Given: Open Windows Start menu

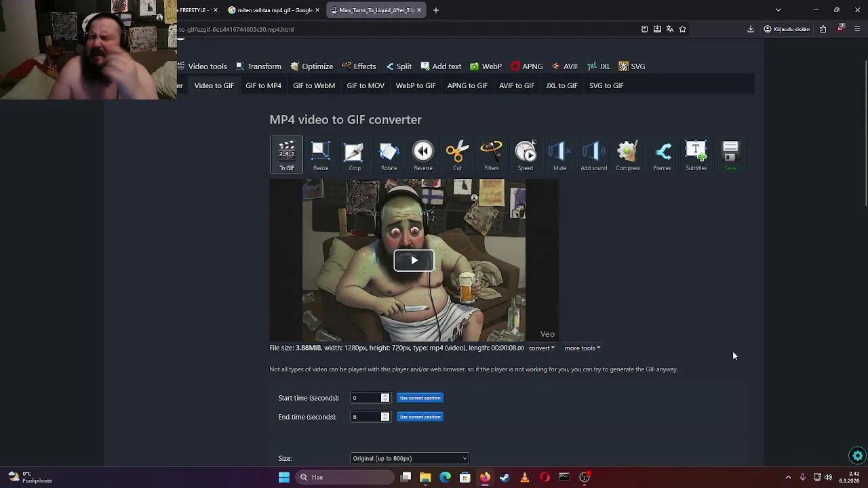Looking at the screenshot, I should [284, 477].
